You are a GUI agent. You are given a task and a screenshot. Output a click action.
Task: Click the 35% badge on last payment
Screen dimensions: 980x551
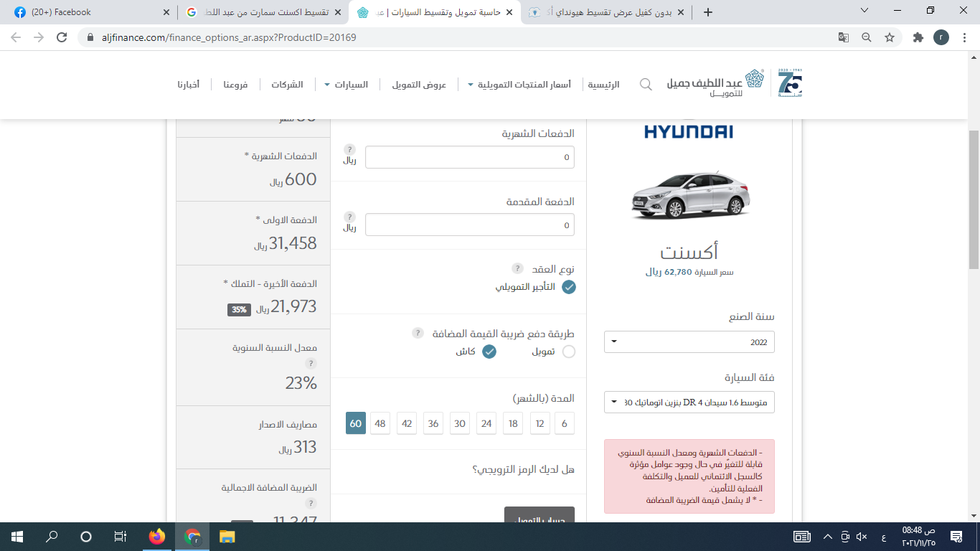coord(239,310)
